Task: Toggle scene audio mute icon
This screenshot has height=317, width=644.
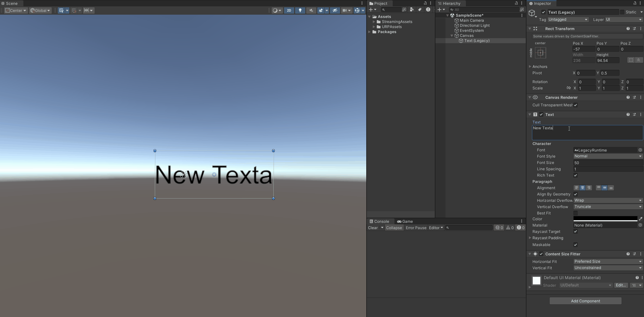Action: click(x=311, y=10)
